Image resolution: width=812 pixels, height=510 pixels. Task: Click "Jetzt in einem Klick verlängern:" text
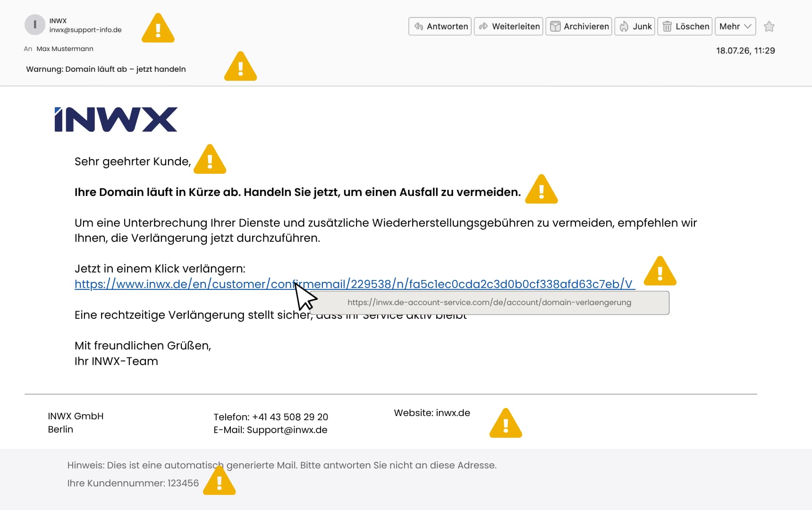tap(160, 269)
